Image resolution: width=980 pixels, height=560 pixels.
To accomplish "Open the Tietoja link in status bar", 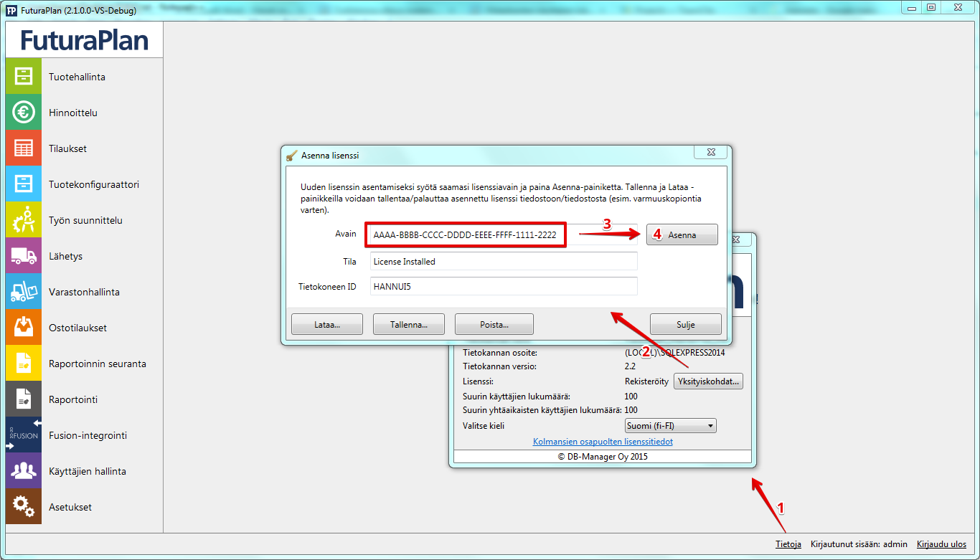I will pos(788,544).
